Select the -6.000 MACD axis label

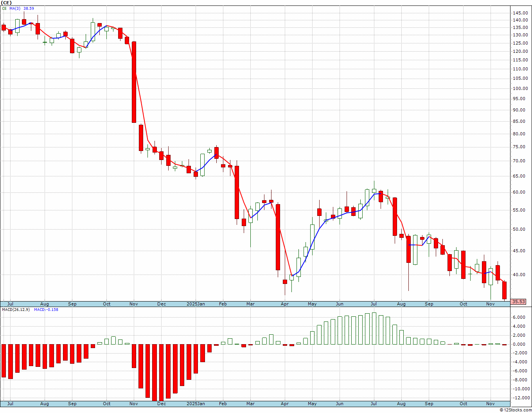click(520, 371)
